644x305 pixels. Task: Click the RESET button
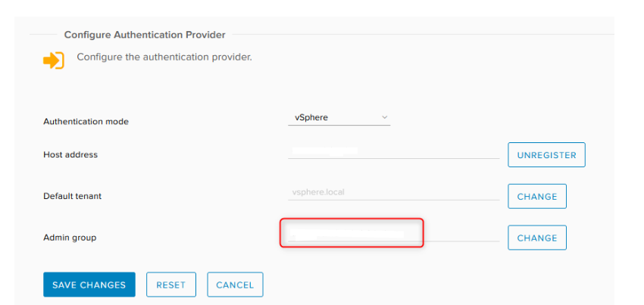pos(171,285)
